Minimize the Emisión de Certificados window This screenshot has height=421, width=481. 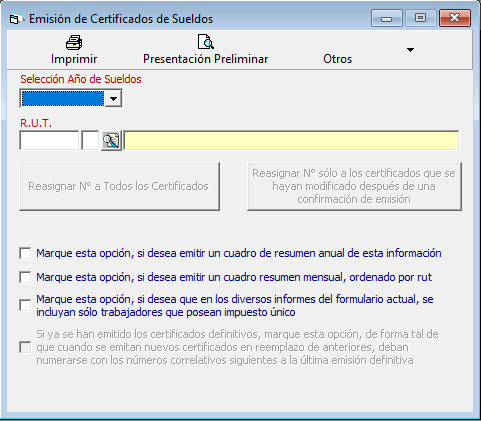pyautogui.click(x=386, y=18)
